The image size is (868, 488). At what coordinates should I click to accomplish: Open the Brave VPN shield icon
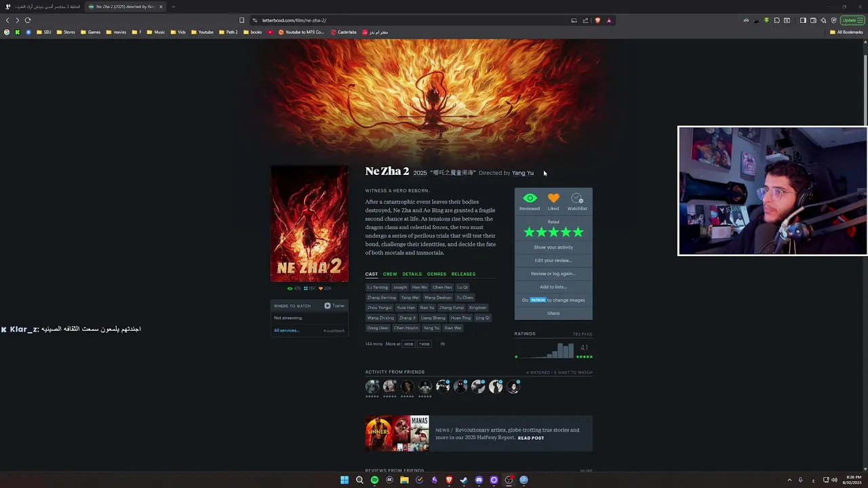tap(833, 20)
